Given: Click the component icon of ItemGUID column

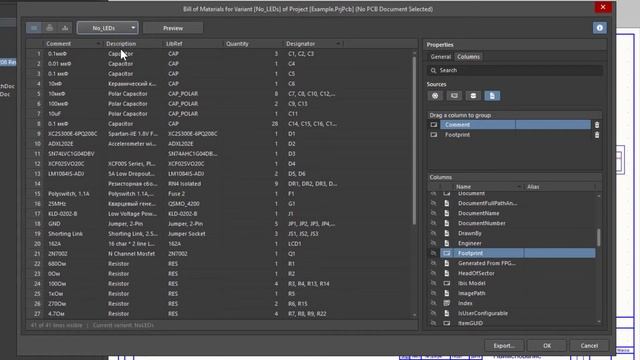Looking at the screenshot, I should (x=447, y=323).
